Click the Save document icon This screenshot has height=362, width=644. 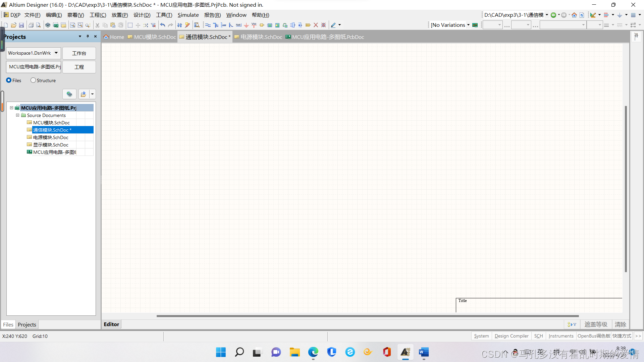[x=21, y=25]
